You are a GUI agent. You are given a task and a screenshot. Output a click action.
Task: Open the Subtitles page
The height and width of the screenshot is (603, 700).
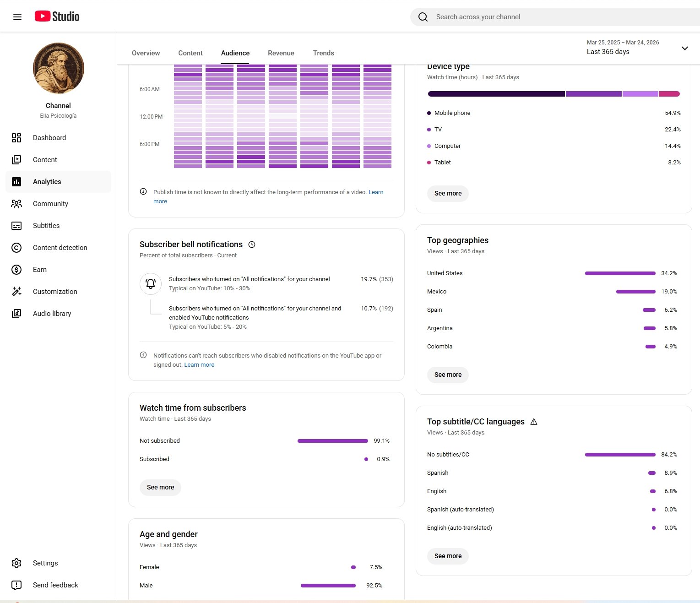pyautogui.click(x=46, y=226)
